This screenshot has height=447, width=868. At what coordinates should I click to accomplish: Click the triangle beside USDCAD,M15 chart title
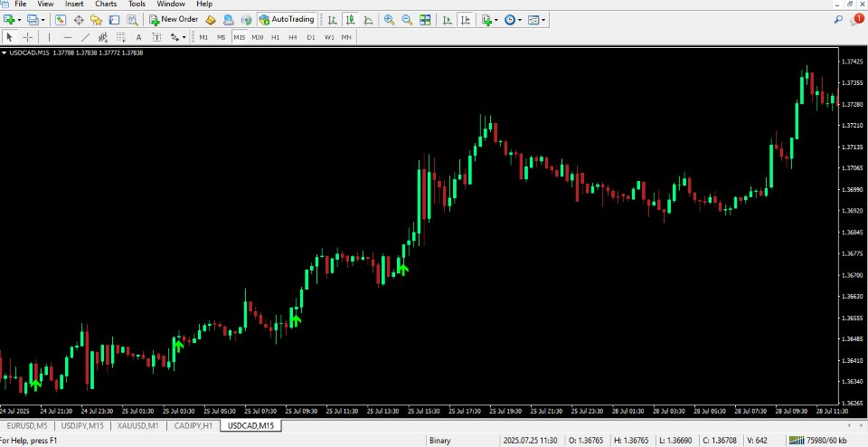point(5,53)
